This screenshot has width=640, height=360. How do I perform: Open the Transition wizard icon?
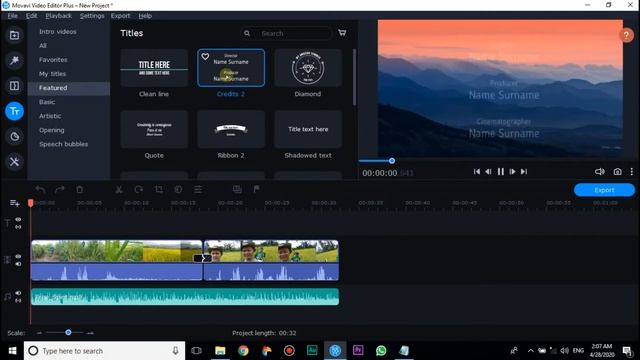237,189
